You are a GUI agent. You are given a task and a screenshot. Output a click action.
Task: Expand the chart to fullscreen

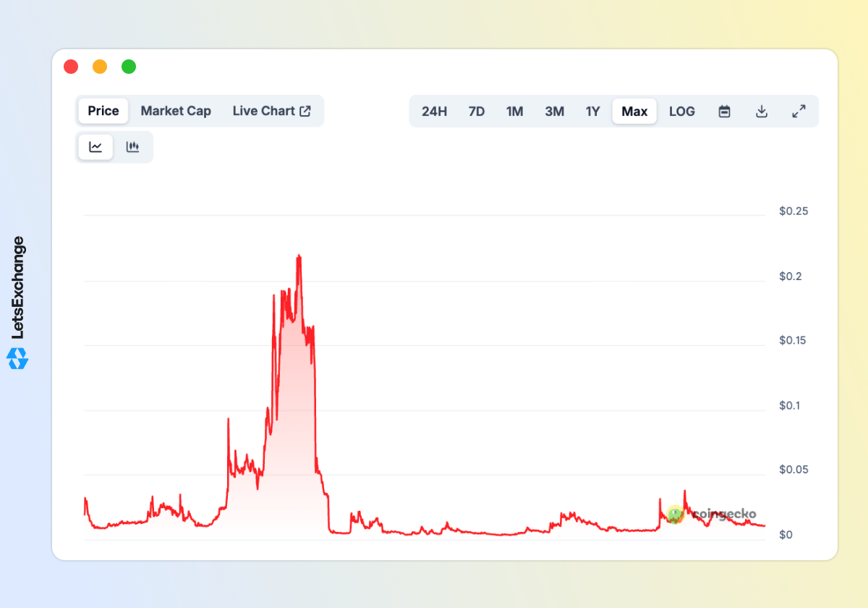[x=799, y=111]
